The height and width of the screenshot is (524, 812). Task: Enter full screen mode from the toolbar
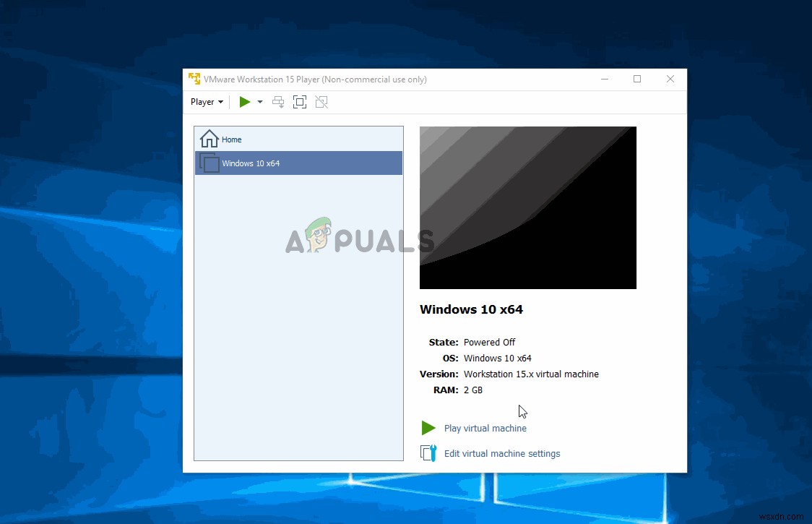click(300, 101)
